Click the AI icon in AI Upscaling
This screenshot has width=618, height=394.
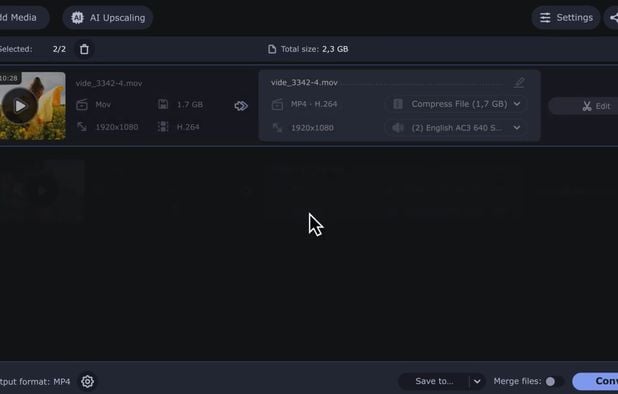coord(77,18)
